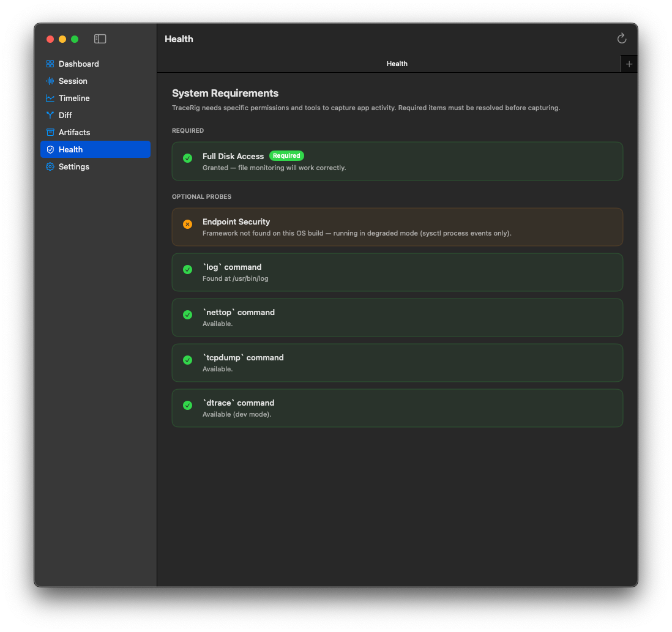Click the red error indicator on Endpoint Security
Image resolution: width=672 pixels, height=632 pixels.
pyautogui.click(x=187, y=224)
